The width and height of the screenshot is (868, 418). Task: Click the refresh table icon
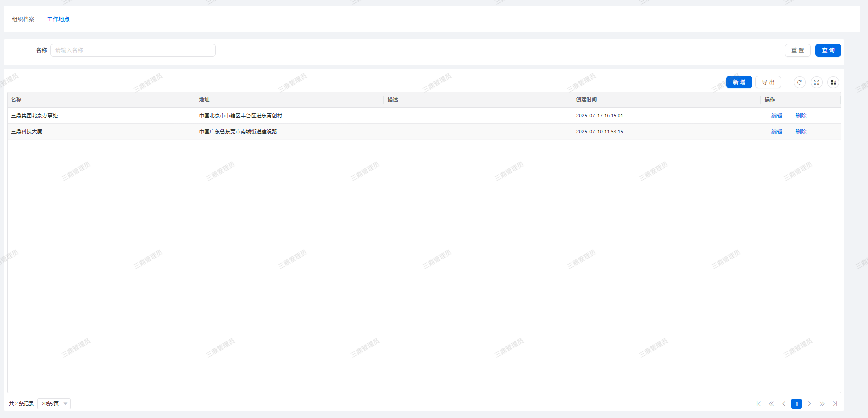(799, 82)
